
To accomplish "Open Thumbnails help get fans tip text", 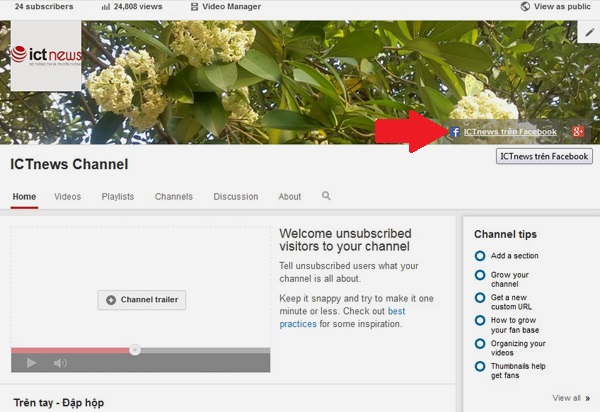I will coord(518,370).
